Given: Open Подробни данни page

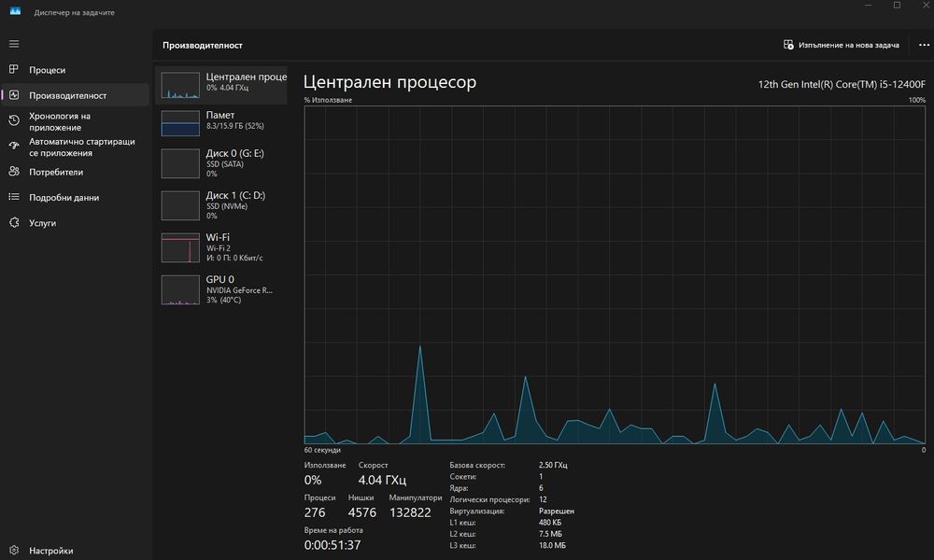Looking at the screenshot, I should [75, 197].
